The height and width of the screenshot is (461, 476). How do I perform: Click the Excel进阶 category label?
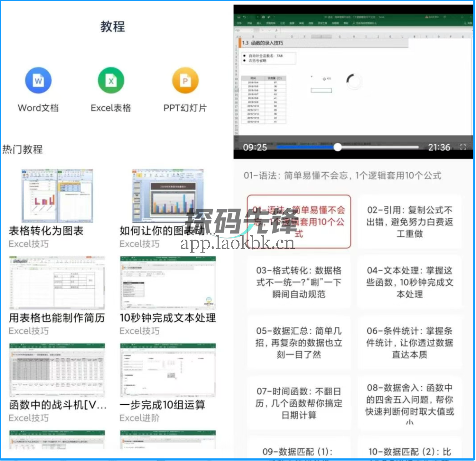point(139,418)
